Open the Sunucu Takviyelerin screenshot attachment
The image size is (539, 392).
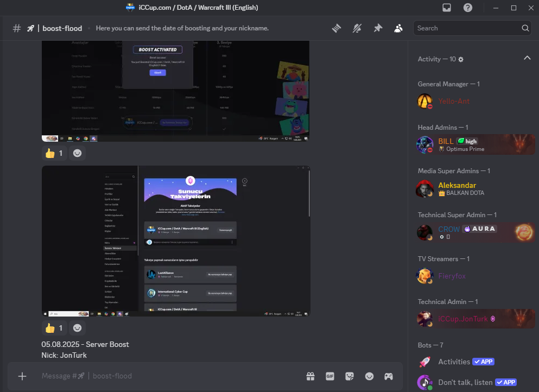tap(176, 241)
